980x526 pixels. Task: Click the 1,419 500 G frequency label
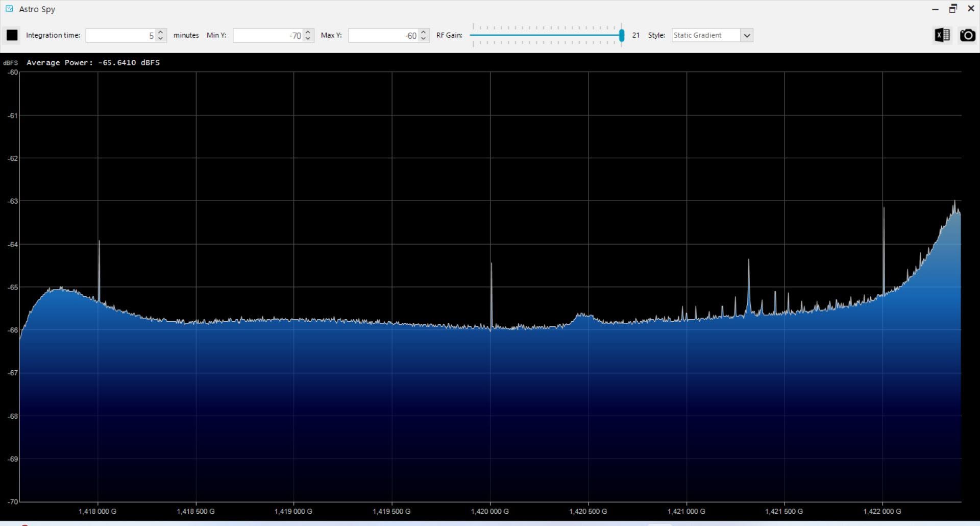[391, 511]
